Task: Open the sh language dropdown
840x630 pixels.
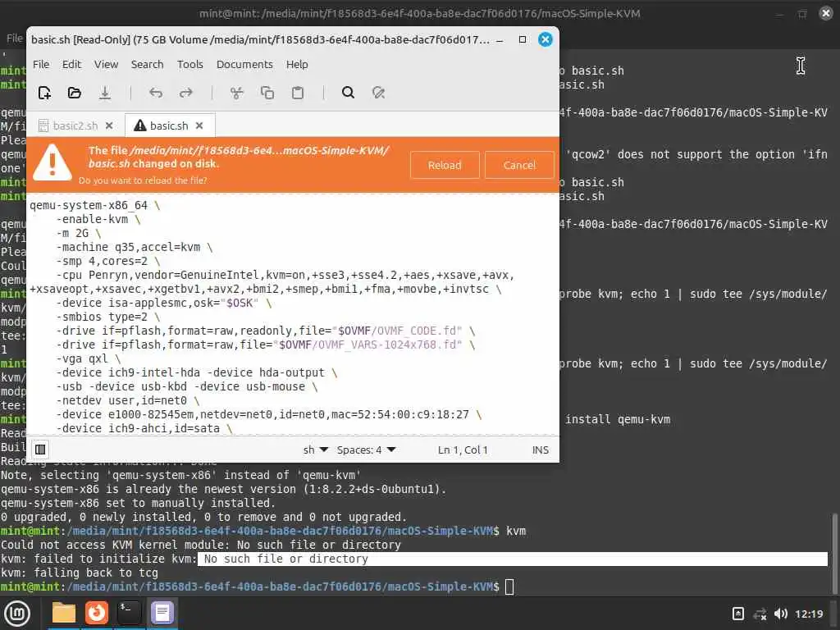Action: coord(316,450)
